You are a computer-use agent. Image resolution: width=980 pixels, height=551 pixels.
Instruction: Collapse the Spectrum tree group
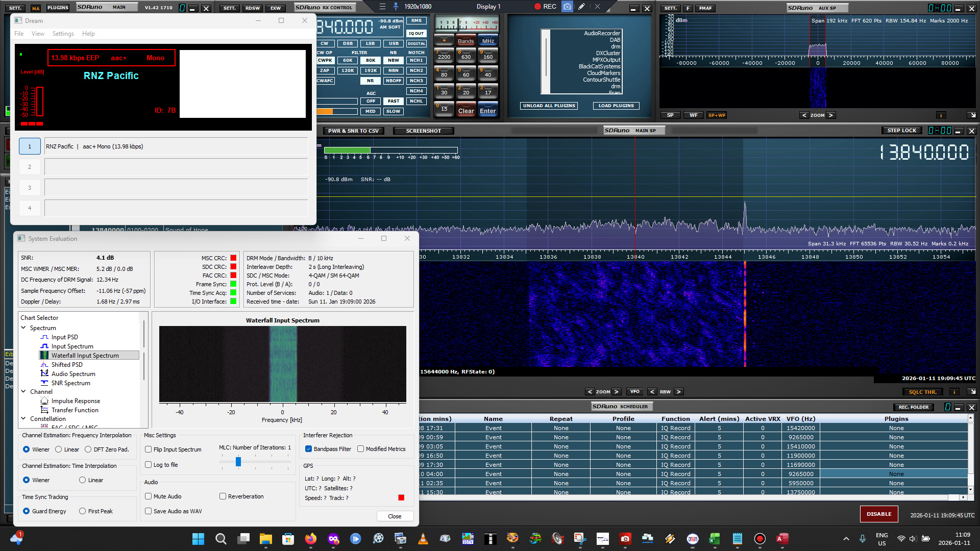[23, 328]
